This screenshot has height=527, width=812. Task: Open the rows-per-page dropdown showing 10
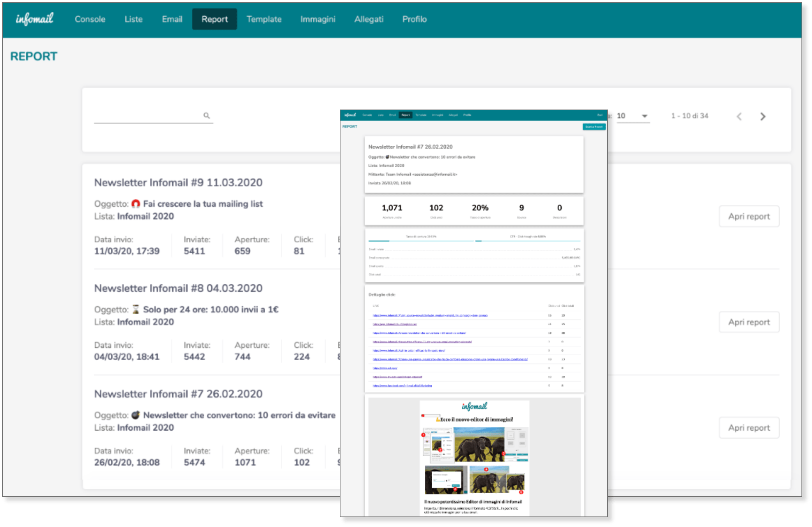click(x=633, y=116)
